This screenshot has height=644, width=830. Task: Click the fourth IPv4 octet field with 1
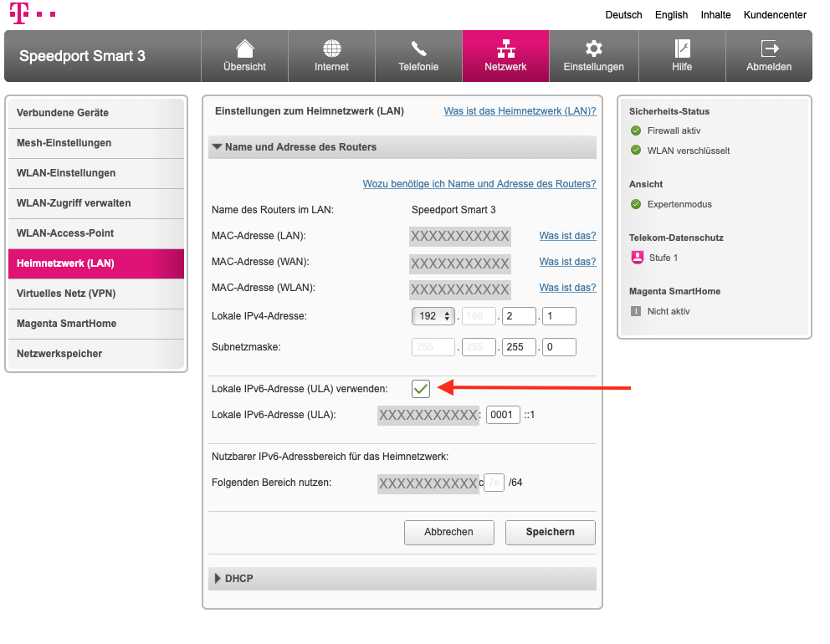pyautogui.click(x=560, y=316)
